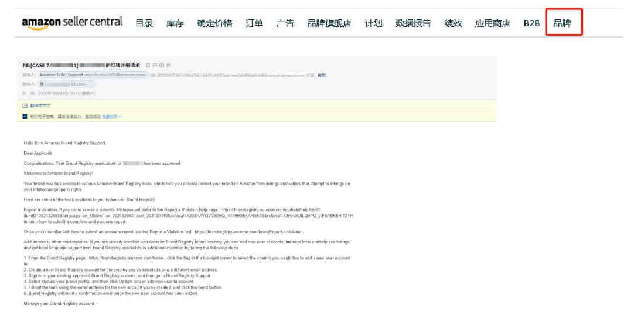Open the 目录 menu
This screenshot has width=644, height=325.
click(144, 23)
